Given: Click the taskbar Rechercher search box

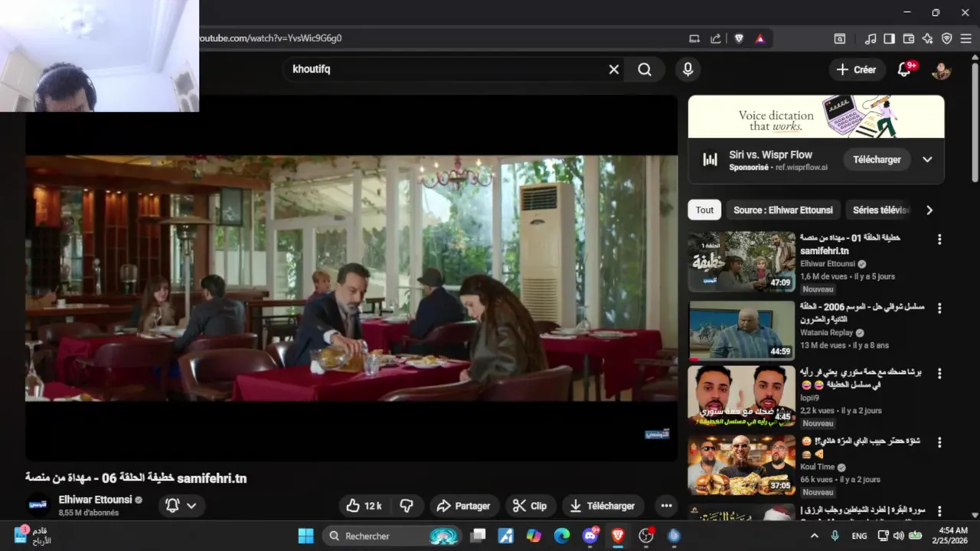Looking at the screenshot, I should click(394, 536).
